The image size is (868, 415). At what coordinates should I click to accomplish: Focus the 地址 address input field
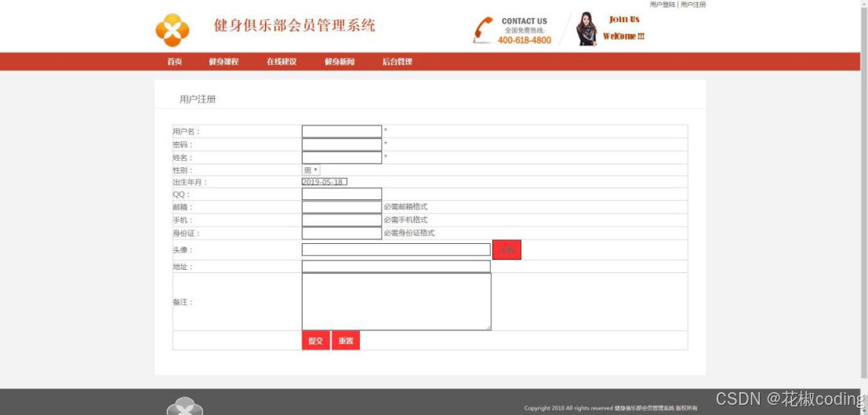[396, 267]
